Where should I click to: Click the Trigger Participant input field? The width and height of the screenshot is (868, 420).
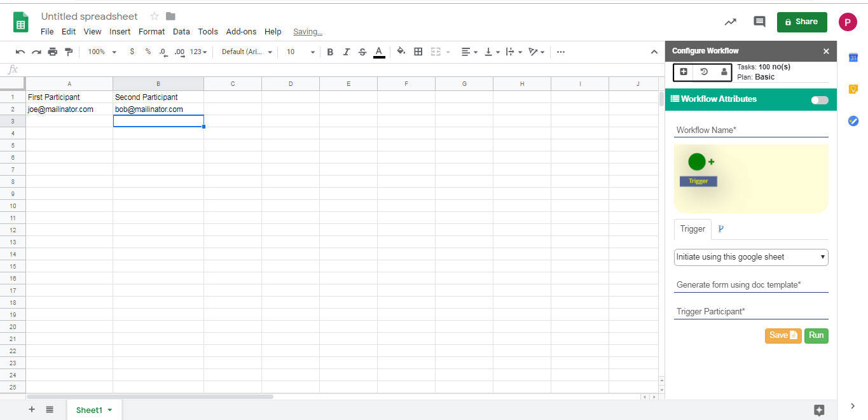(751, 311)
